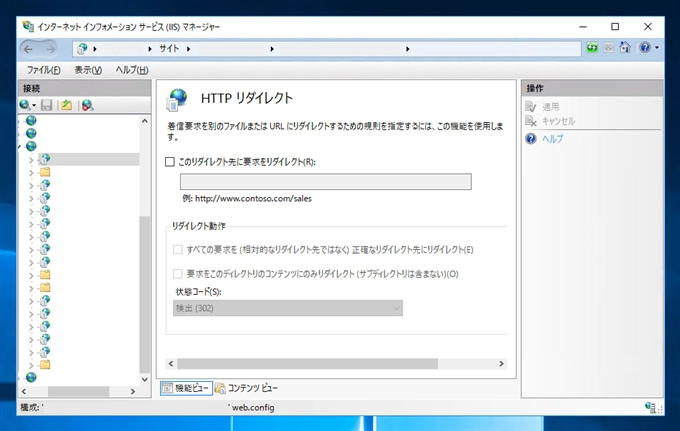Click the 適用 apply icon in the actions pane
This screenshot has width=680, height=431.
[531, 106]
